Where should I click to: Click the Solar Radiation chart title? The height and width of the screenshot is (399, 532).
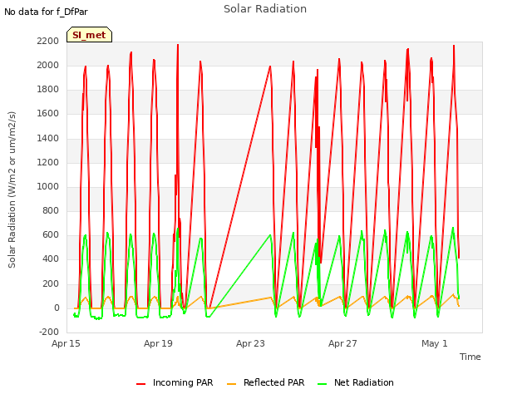coord(265,9)
